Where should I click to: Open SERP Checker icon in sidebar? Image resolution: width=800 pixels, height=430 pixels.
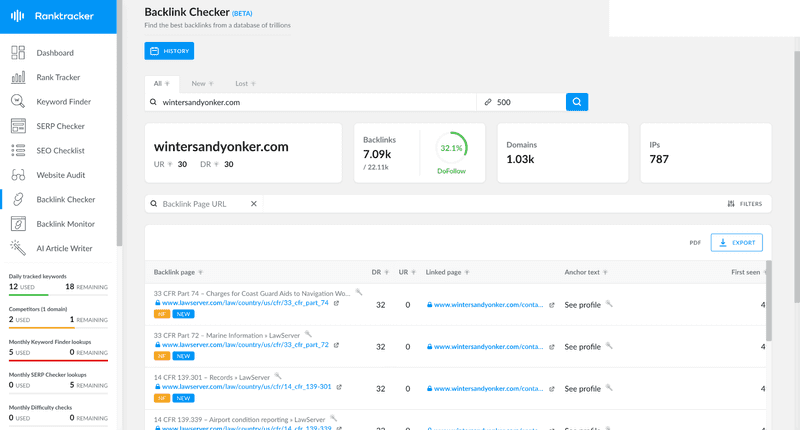point(18,126)
